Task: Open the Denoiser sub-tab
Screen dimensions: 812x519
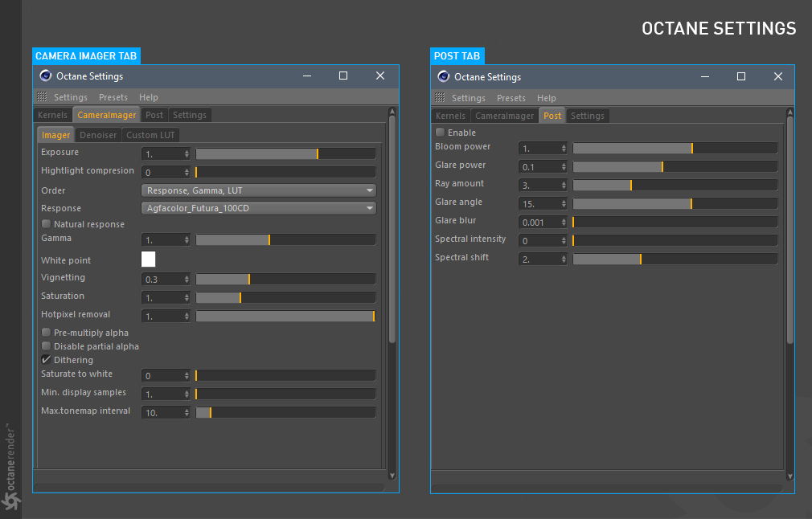Action: (x=98, y=135)
